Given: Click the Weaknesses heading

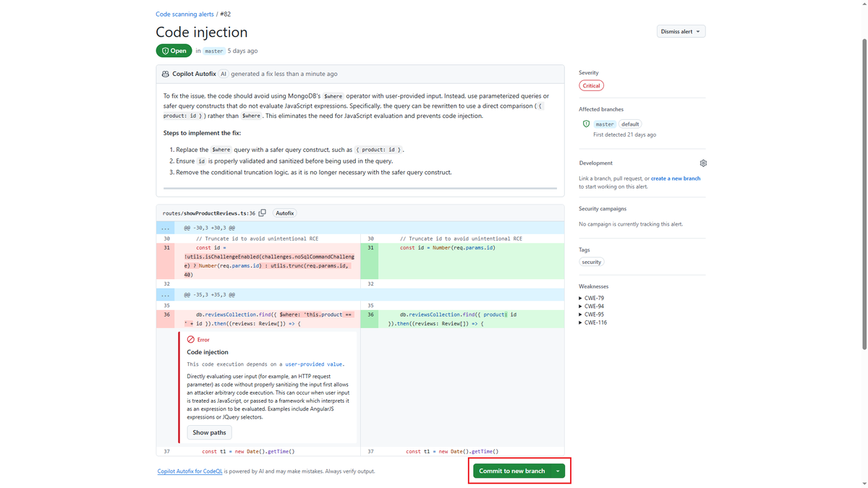Looking at the screenshot, I should (x=594, y=286).
